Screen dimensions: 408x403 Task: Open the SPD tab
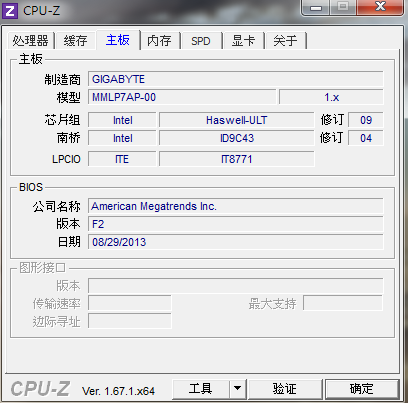click(x=201, y=41)
